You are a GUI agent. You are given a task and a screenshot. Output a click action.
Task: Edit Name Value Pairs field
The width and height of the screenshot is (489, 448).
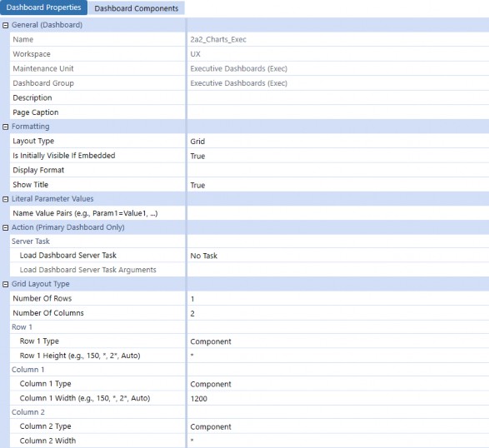[338, 213]
